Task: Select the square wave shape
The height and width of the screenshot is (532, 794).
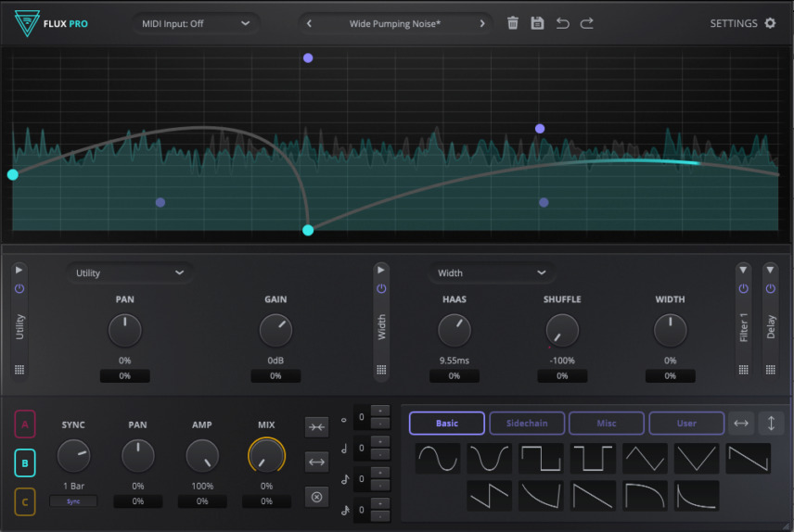Action: coord(541,459)
